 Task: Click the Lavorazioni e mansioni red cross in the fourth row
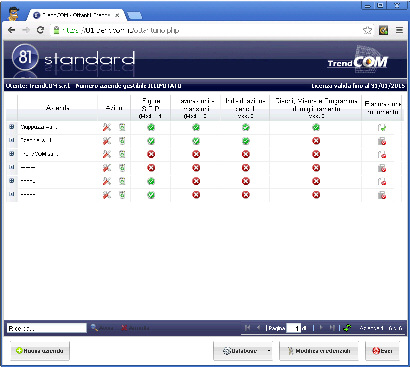click(x=196, y=168)
